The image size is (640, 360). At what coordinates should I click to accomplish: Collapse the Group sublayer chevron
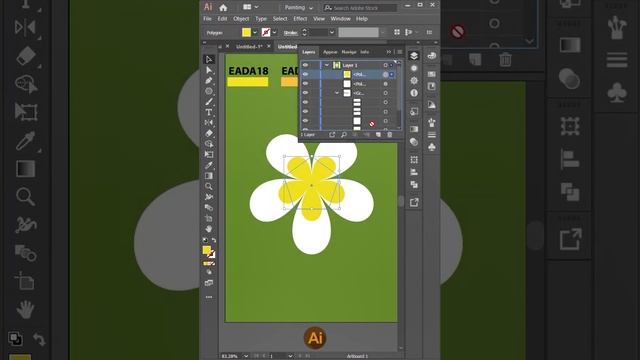coord(337,93)
